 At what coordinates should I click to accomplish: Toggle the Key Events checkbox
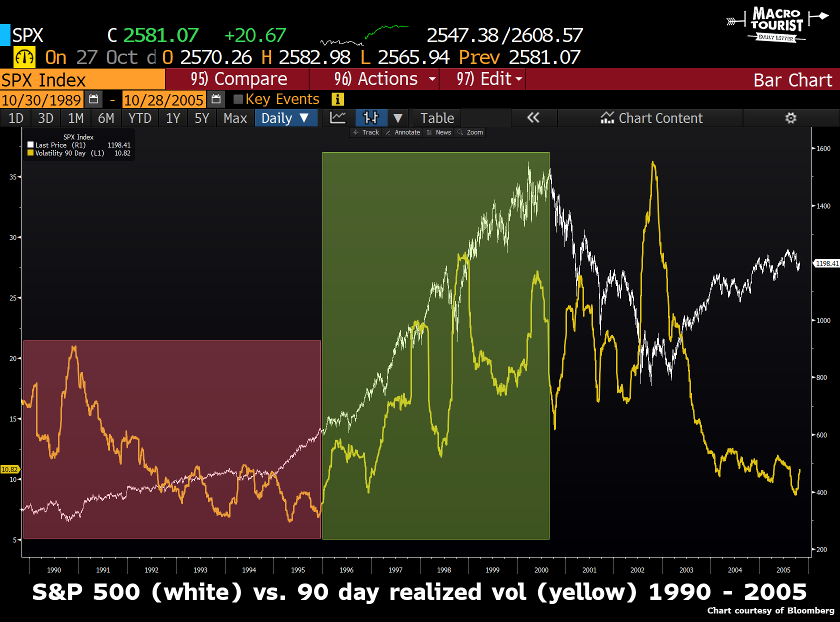click(x=238, y=99)
